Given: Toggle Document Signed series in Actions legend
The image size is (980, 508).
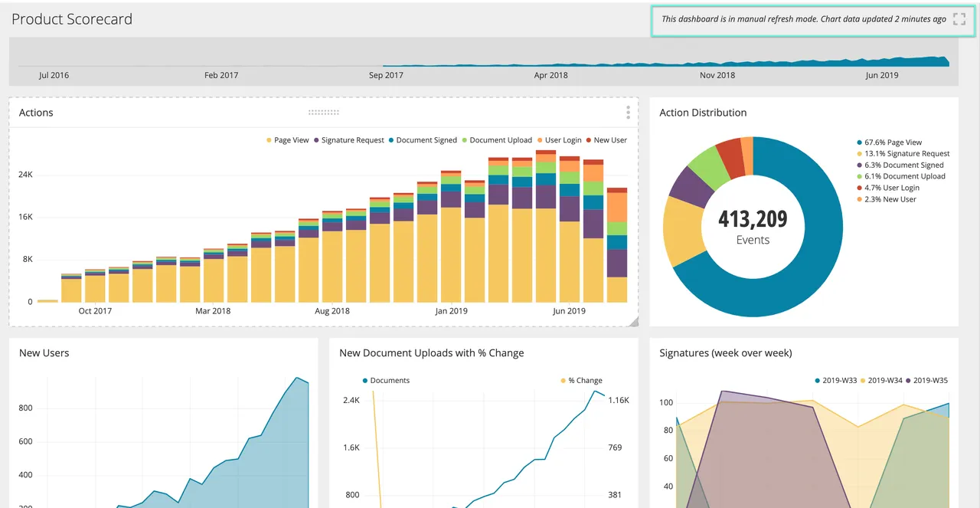Looking at the screenshot, I should click(x=422, y=140).
